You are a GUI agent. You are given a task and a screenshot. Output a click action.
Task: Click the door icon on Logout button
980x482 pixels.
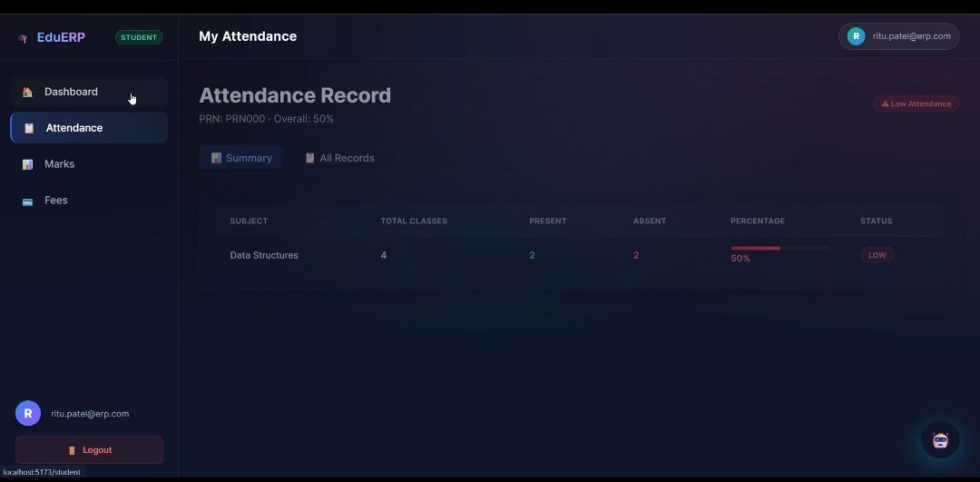click(x=72, y=450)
